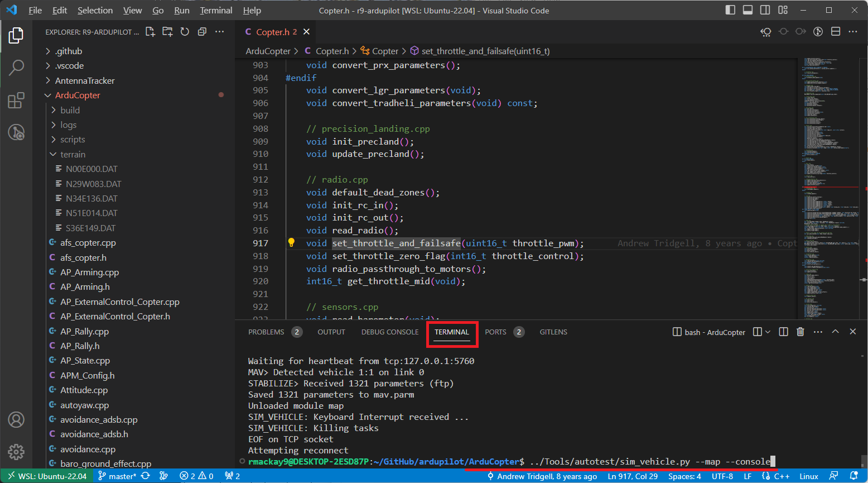
Task: Switch to the PROBLEMS tab
Action: (266, 332)
